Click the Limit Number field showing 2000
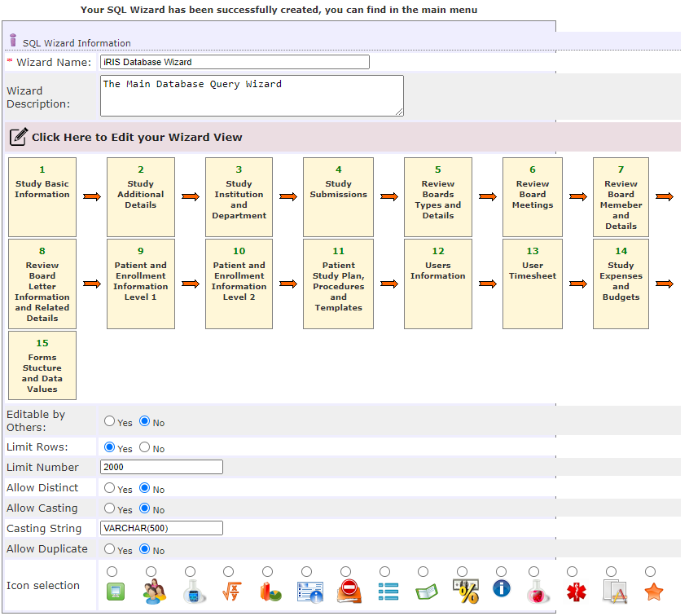The height and width of the screenshot is (616, 689). pos(161,467)
